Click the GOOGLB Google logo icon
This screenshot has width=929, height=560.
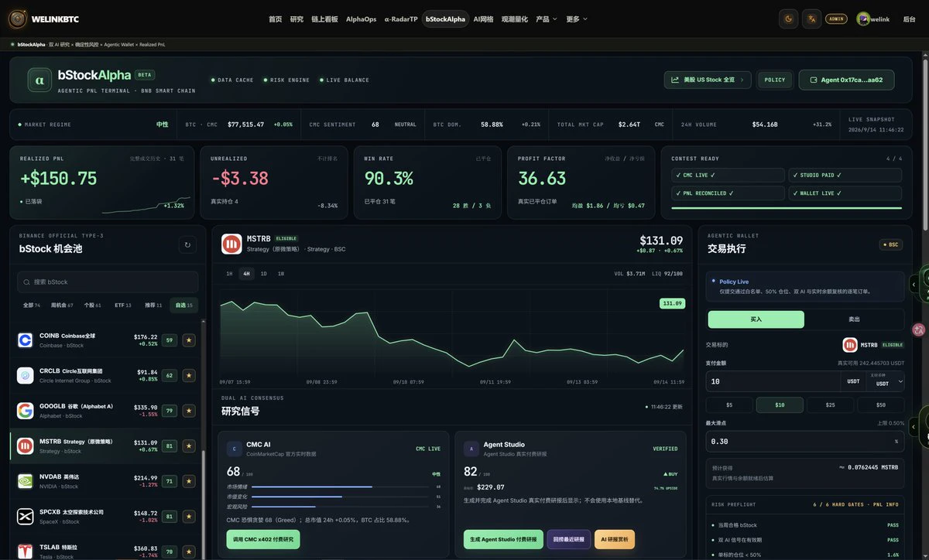26,411
